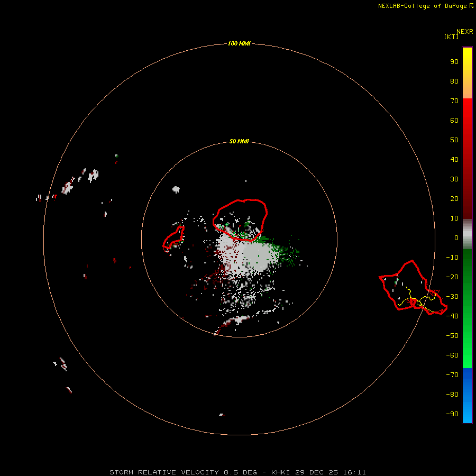Click the 40 value on the velocity scale
This screenshot has height=476, width=476.
454,159
